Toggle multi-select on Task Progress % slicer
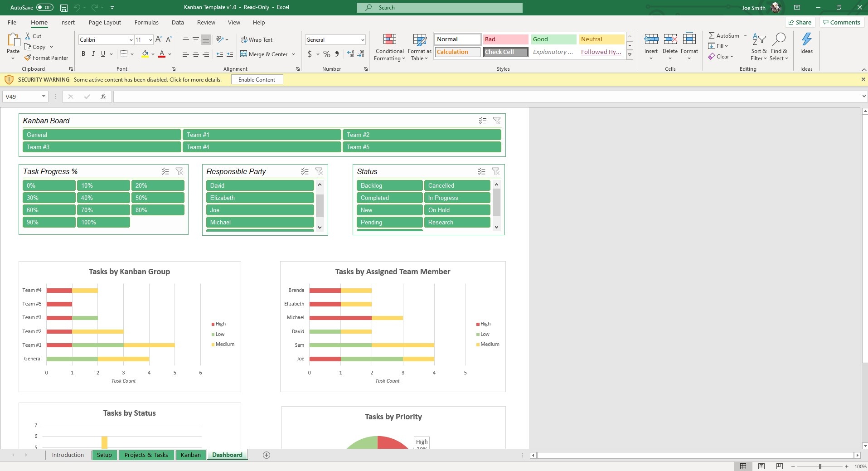 [x=165, y=171]
